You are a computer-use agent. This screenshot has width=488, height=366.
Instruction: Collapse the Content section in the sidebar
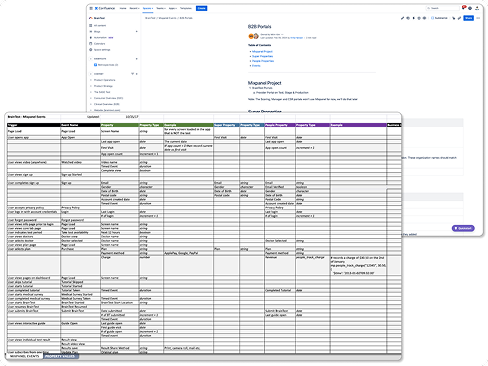coord(91,74)
